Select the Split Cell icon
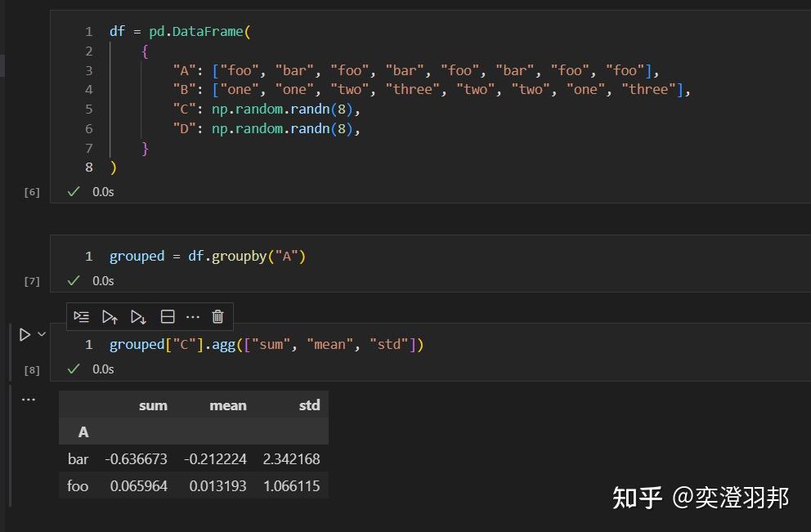 point(167,316)
